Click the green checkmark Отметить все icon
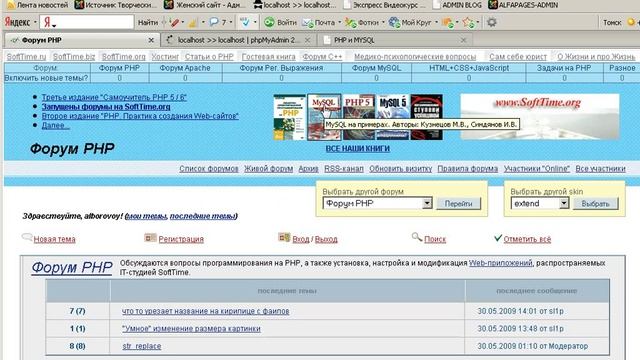640x360 pixels. (498, 238)
